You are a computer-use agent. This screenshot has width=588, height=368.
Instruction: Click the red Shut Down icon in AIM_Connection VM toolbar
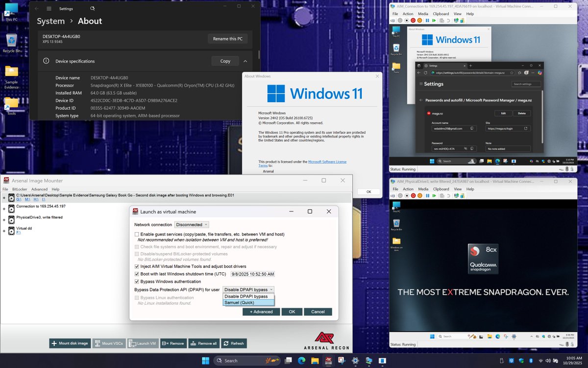coord(413,21)
